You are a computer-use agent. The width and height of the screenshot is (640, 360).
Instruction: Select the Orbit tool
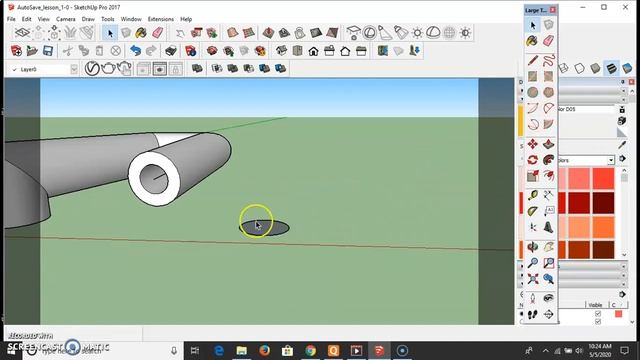(533, 247)
